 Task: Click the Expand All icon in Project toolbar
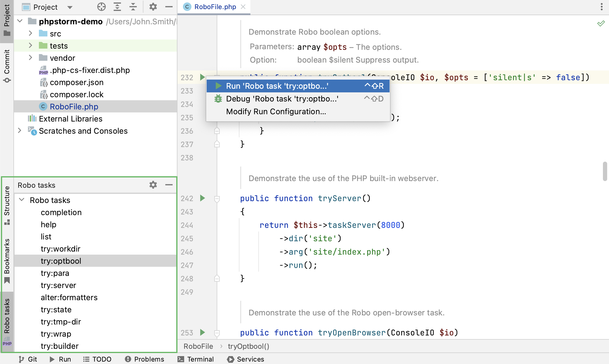(117, 7)
